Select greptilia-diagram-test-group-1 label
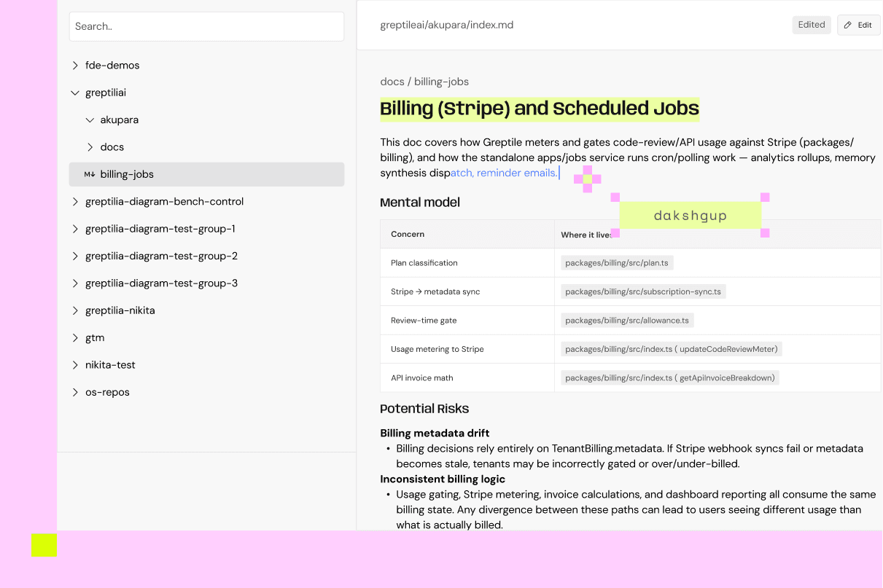883x588 pixels. pos(160,229)
